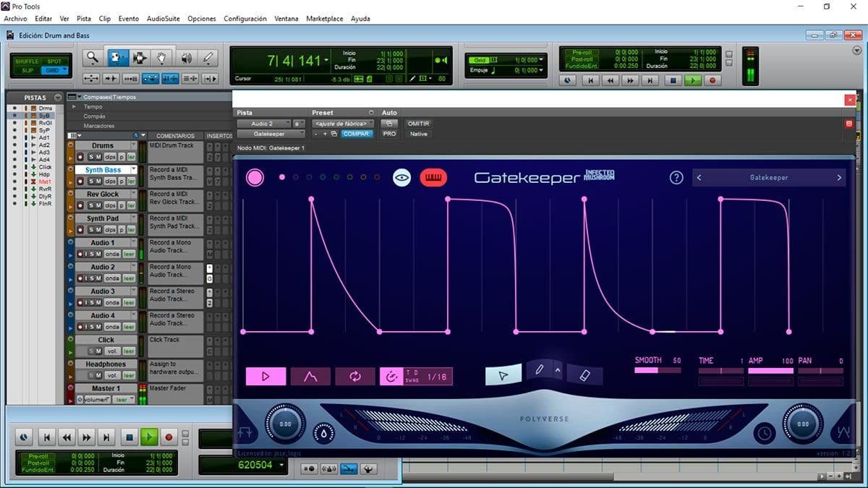This screenshot has height=488, width=868.
Task: Expand Gatekeeper pencil tool options caret
Action: [558, 370]
